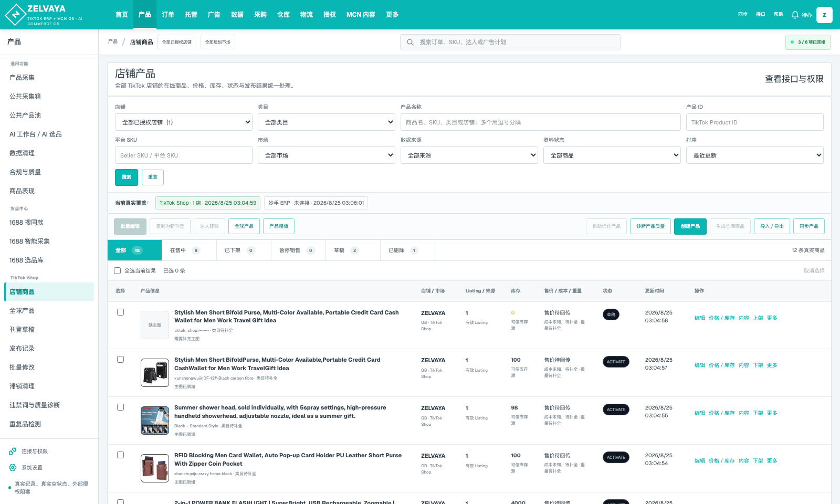Switch to the 在售中 tab
Viewport: 840px width, 504px height.
pos(189,250)
